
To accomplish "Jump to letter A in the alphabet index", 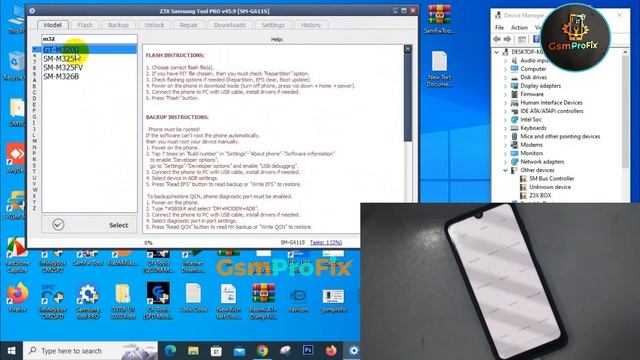I will 34,80.
